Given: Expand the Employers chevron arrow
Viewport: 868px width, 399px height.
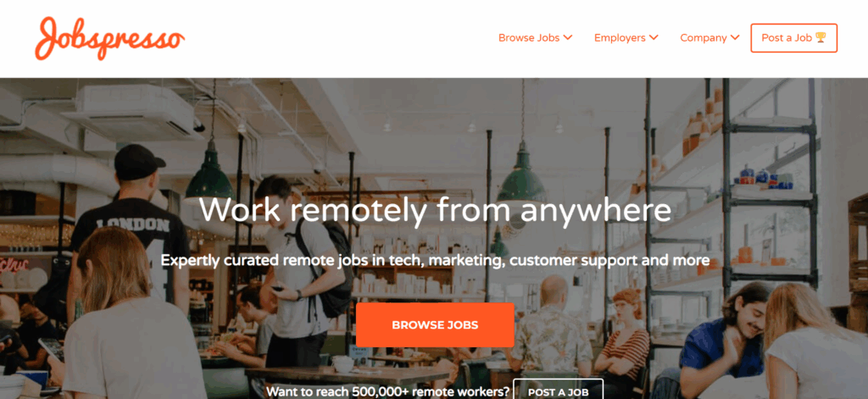Looking at the screenshot, I should [654, 37].
